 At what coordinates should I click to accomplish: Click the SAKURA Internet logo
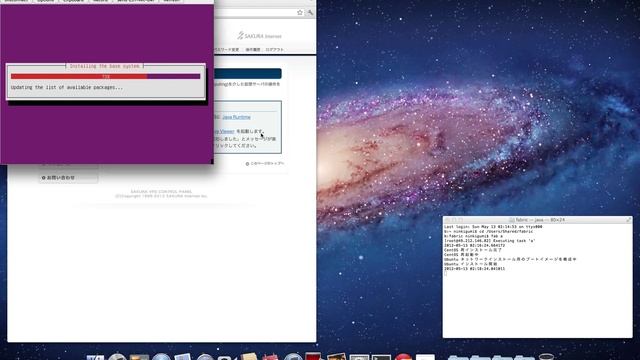tap(260, 36)
